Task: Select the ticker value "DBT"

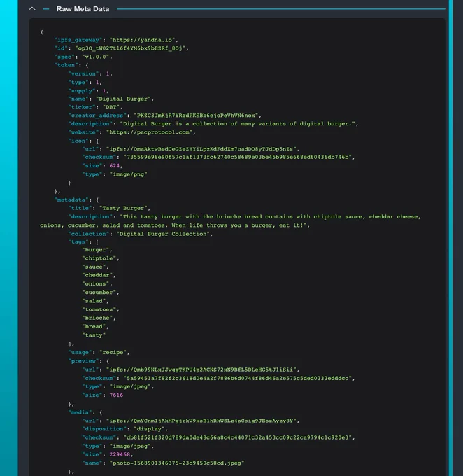Action: coord(111,107)
